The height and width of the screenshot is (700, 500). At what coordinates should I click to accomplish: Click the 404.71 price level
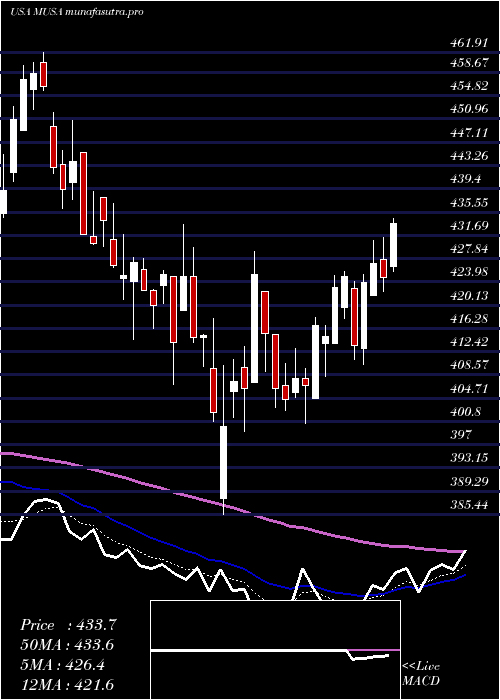coord(469,388)
